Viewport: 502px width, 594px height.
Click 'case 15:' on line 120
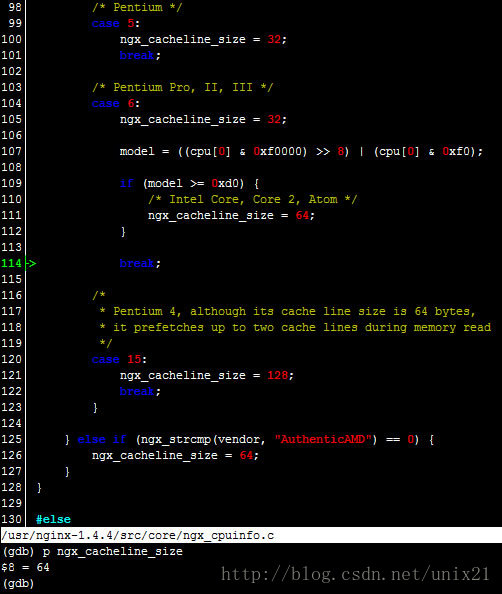tap(119, 359)
